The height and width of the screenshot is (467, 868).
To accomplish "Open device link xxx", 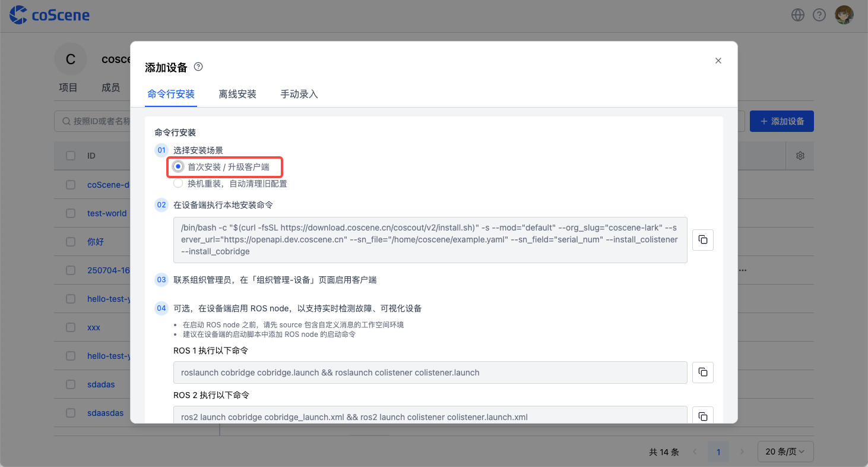I will click(x=94, y=327).
